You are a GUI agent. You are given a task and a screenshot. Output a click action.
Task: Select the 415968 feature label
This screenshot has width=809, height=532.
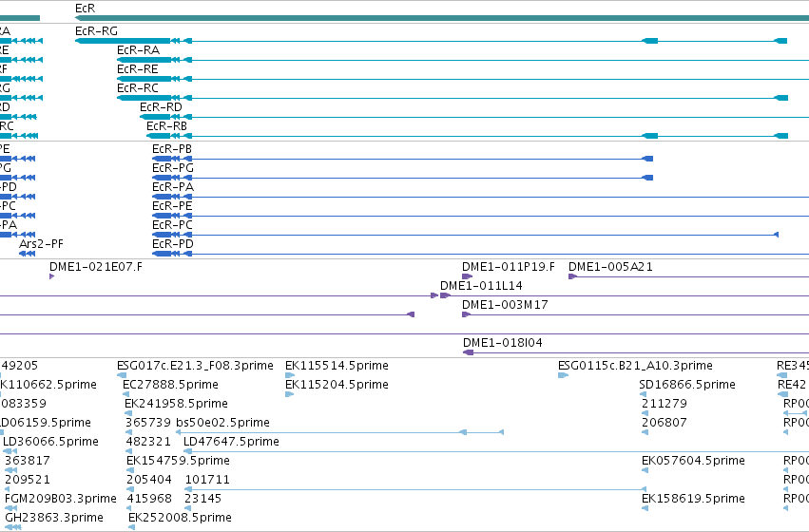149,499
